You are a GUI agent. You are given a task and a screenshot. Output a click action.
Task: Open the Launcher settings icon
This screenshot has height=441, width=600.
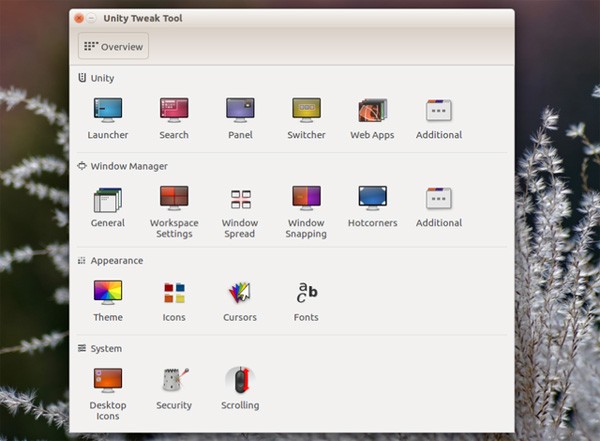[x=108, y=110]
